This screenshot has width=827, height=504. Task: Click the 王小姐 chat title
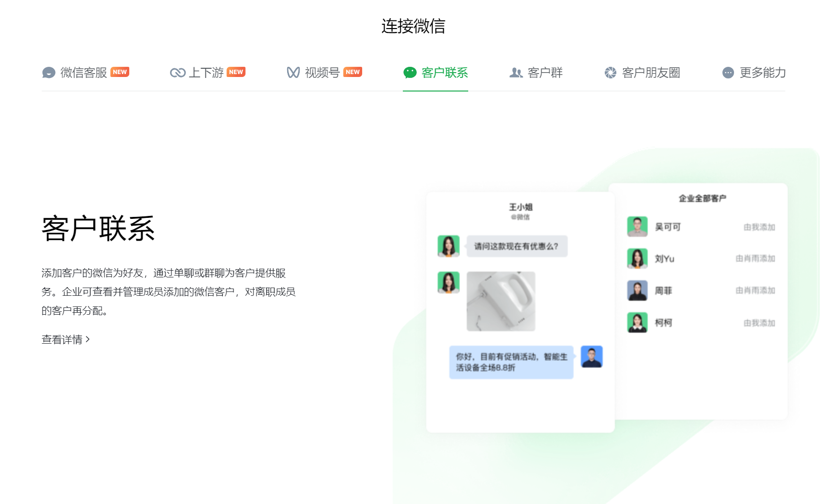pos(521,207)
